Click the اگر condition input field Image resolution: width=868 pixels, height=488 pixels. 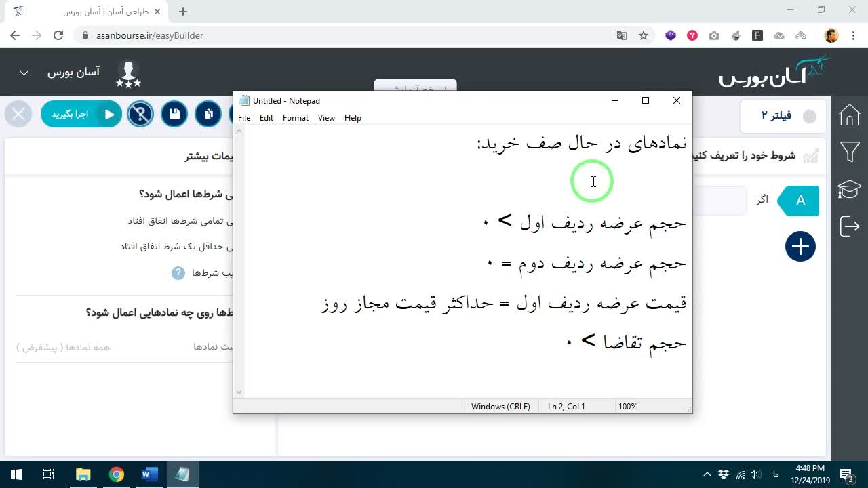tap(719, 201)
